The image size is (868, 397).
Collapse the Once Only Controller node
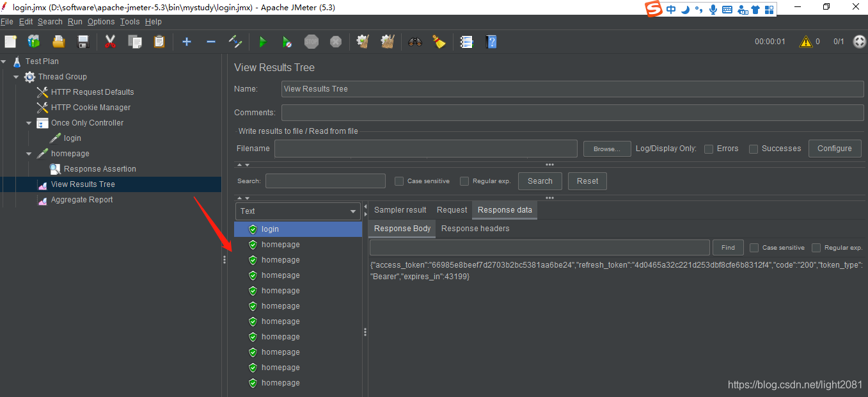(x=29, y=123)
